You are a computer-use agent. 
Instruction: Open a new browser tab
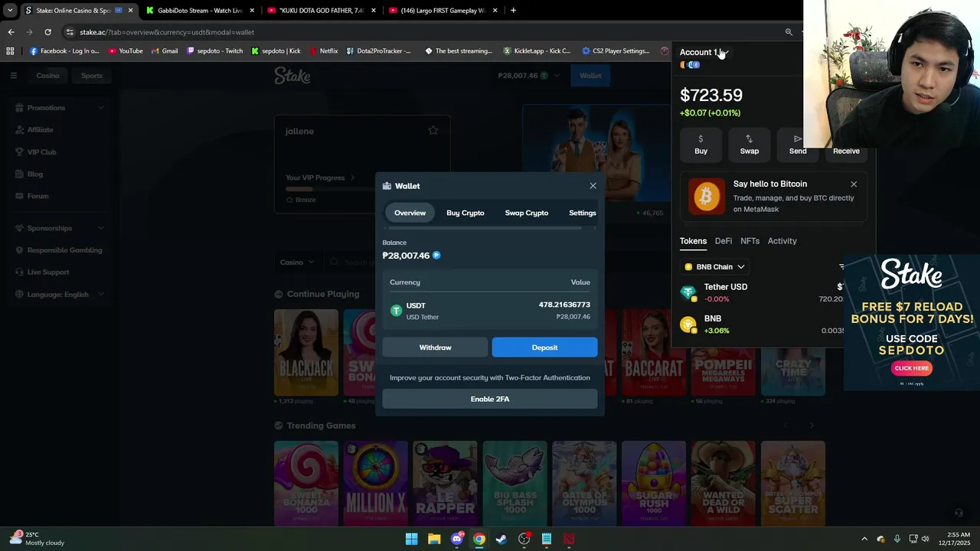(x=513, y=11)
